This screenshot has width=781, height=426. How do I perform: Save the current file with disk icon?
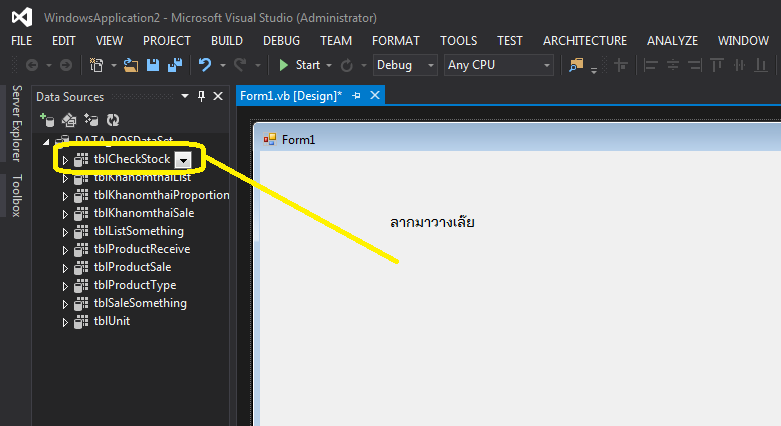153,65
